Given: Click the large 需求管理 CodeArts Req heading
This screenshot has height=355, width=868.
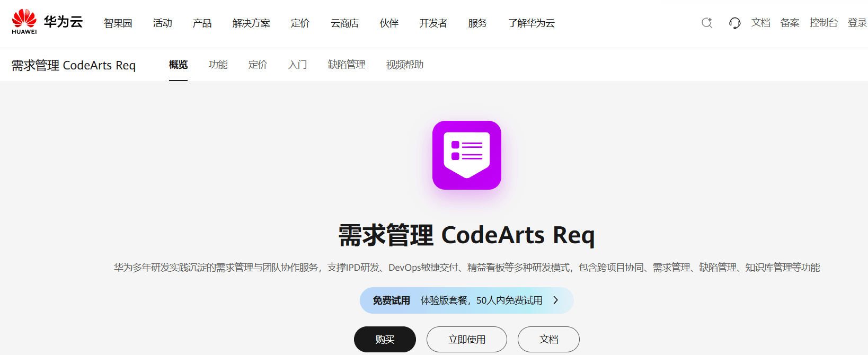Looking at the screenshot, I should click(x=467, y=235).
